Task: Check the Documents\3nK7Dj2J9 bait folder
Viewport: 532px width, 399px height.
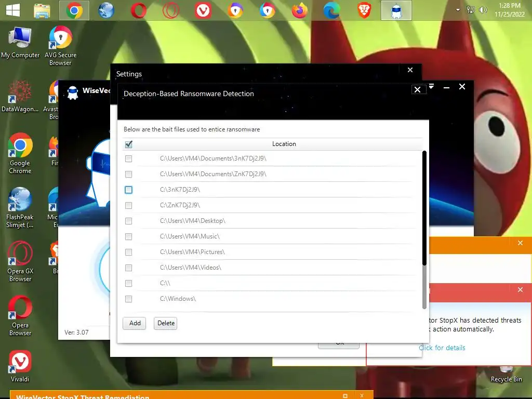Action: point(129,158)
